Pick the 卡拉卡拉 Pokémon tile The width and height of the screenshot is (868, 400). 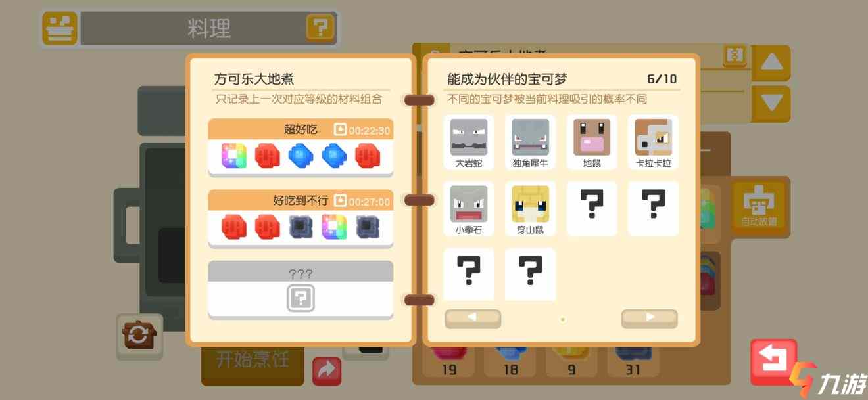[x=653, y=143]
